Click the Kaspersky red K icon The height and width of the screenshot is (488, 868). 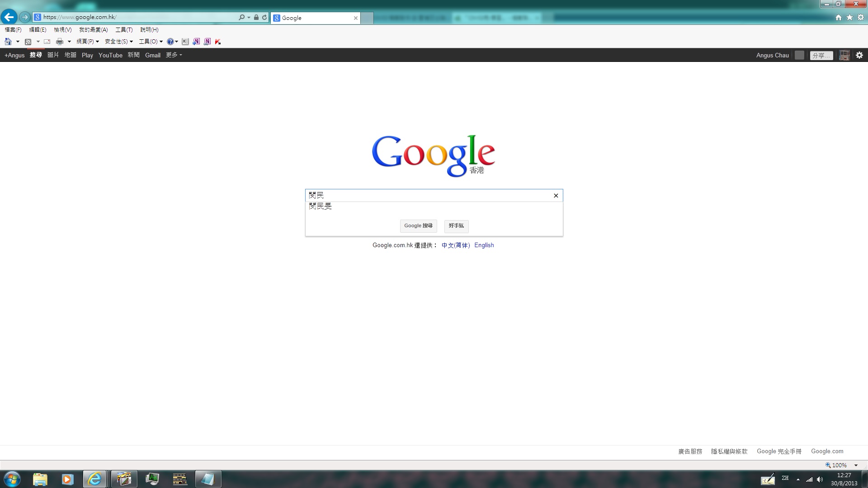(x=218, y=42)
